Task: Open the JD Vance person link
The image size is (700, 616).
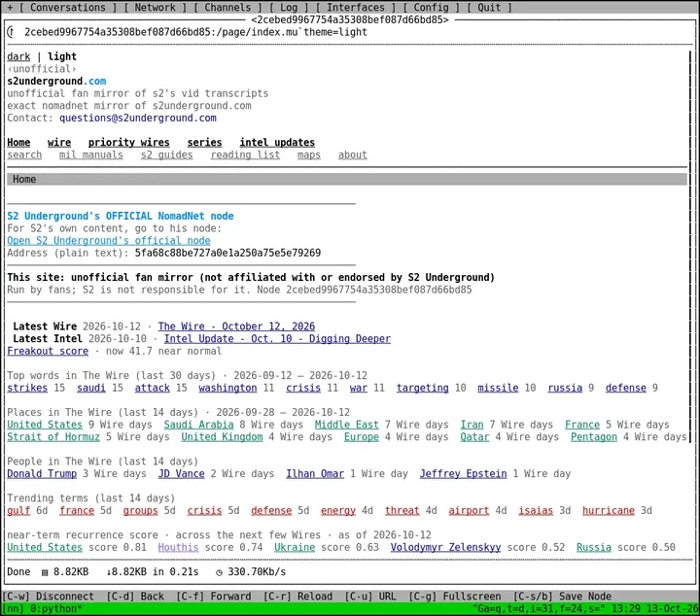Action: (x=181, y=474)
